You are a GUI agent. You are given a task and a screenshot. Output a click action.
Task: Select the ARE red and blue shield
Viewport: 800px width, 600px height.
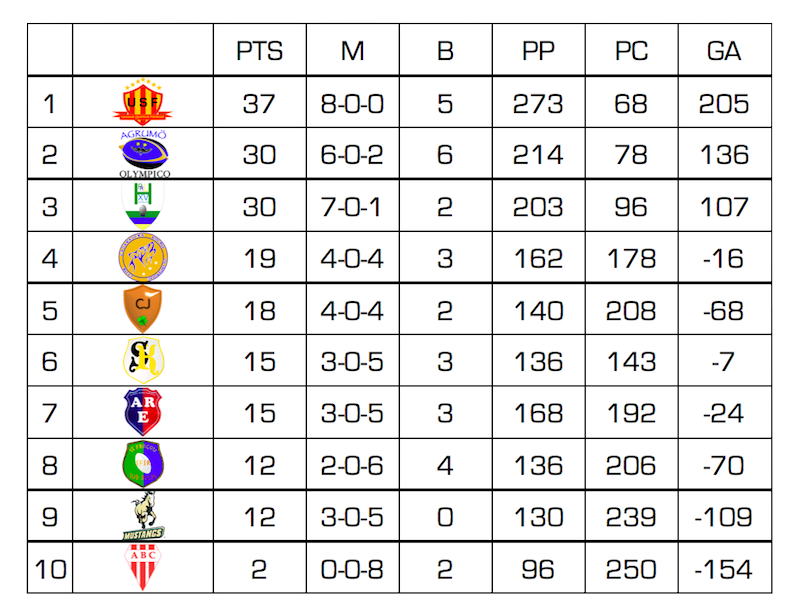143,412
